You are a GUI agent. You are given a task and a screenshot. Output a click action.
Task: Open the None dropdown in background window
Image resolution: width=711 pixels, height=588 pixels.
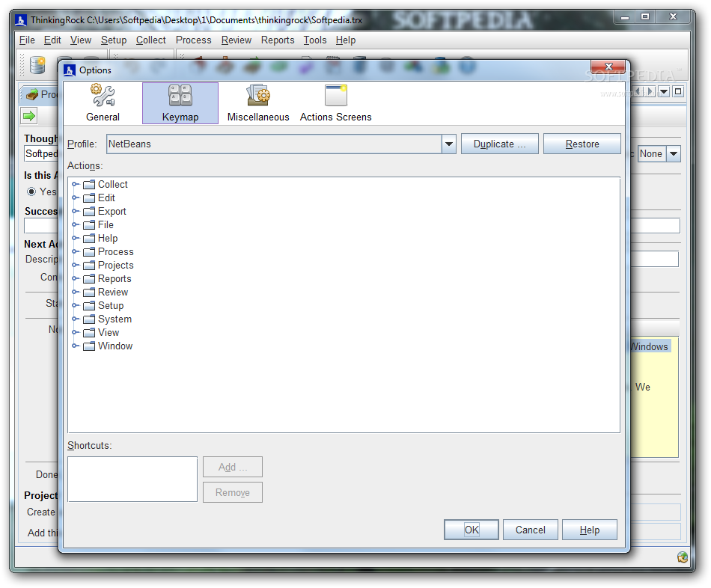pyautogui.click(x=674, y=153)
